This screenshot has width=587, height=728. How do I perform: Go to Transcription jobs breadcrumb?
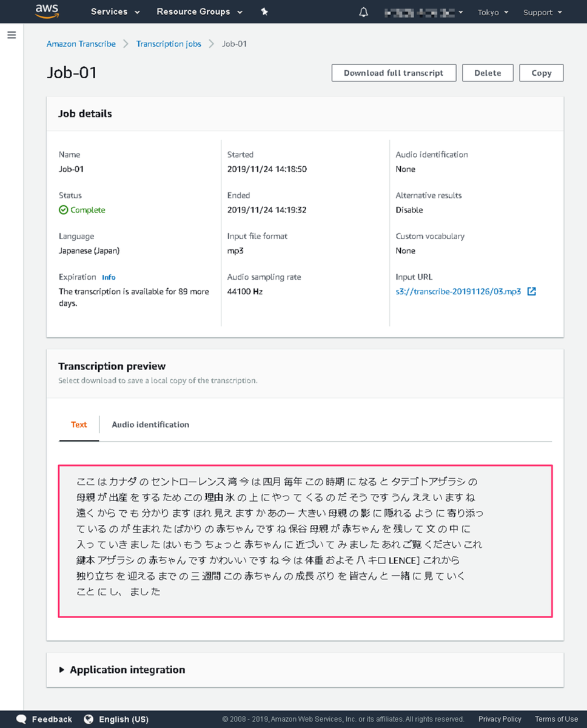pyautogui.click(x=169, y=44)
